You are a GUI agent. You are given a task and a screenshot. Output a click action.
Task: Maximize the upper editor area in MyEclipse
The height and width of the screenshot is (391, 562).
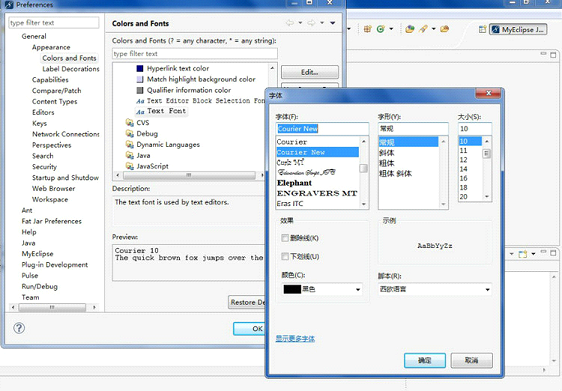[553, 55]
